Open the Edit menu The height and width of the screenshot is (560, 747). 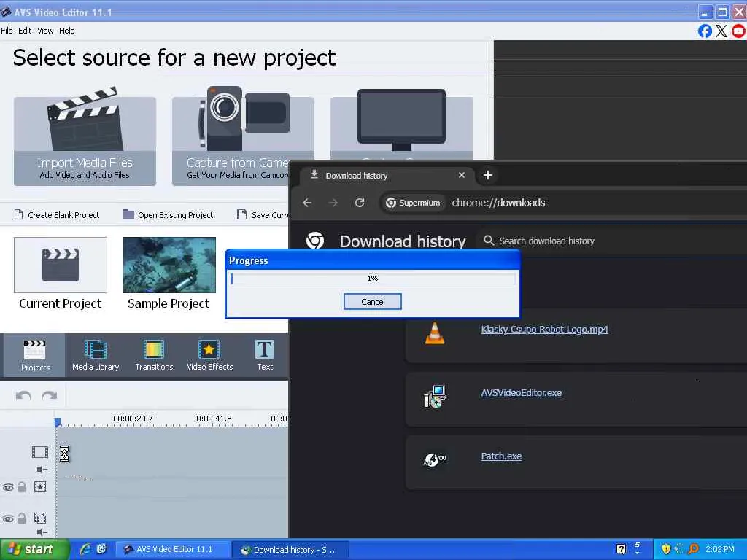point(25,31)
